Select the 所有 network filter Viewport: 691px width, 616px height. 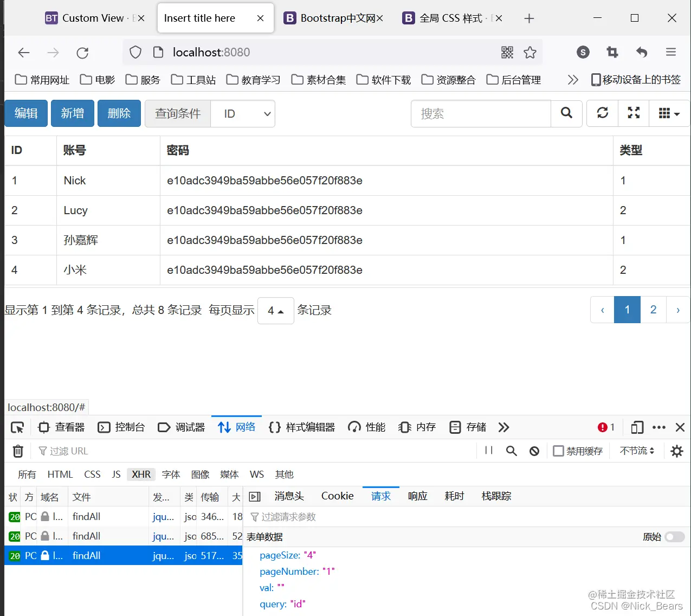click(27, 474)
